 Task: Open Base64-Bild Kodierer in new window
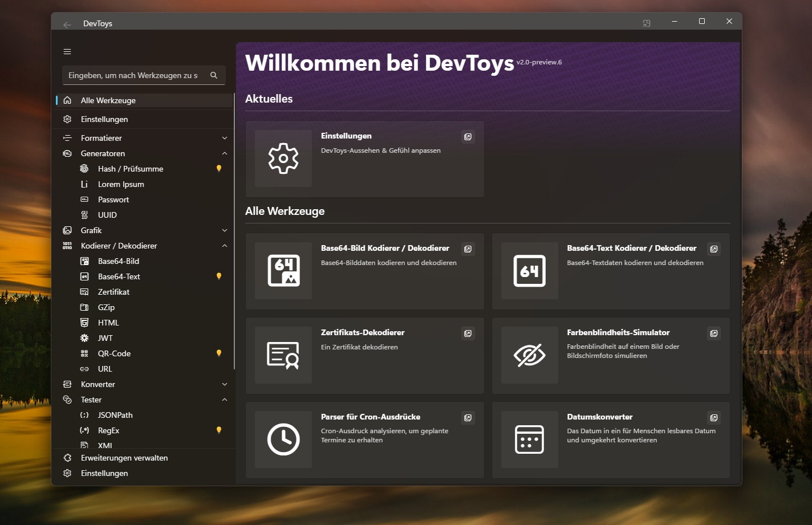point(468,249)
